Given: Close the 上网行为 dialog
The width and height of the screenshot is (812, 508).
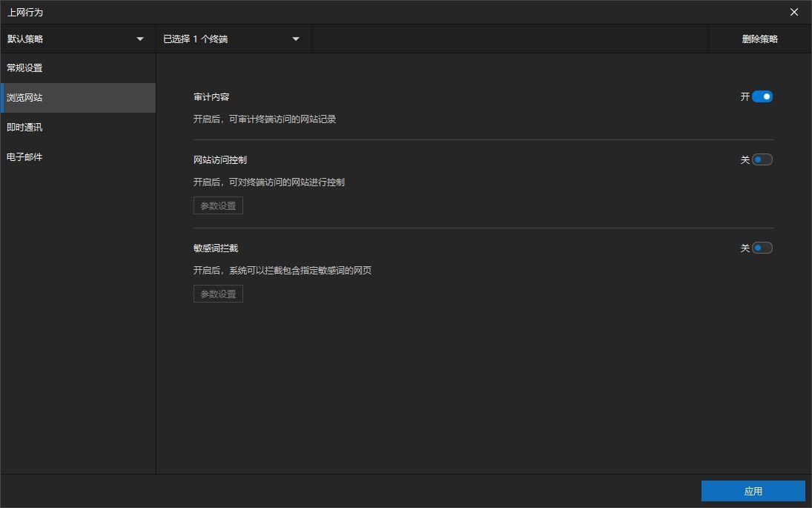Looking at the screenshot, I should tap(794, 12).
